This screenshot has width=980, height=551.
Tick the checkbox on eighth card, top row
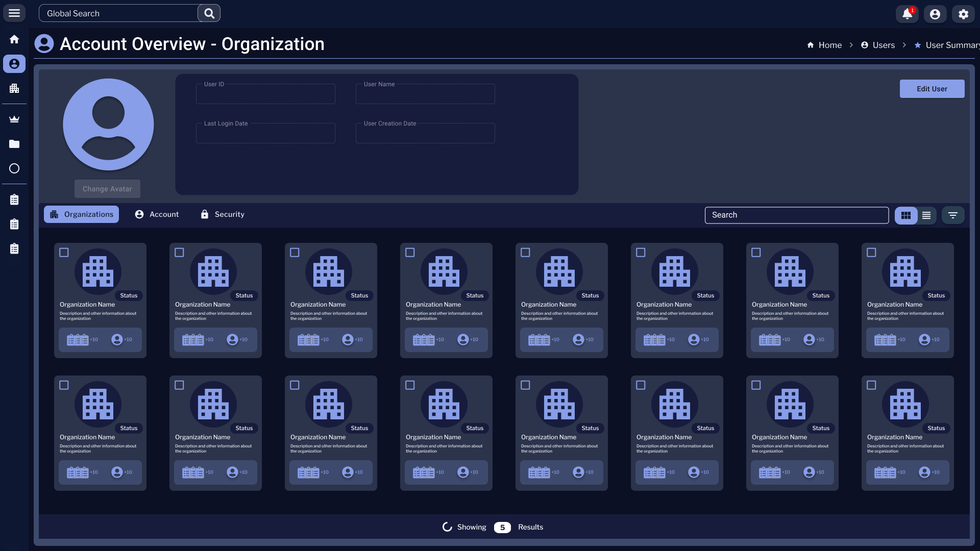pyautogui.click(x=871, y=253)
